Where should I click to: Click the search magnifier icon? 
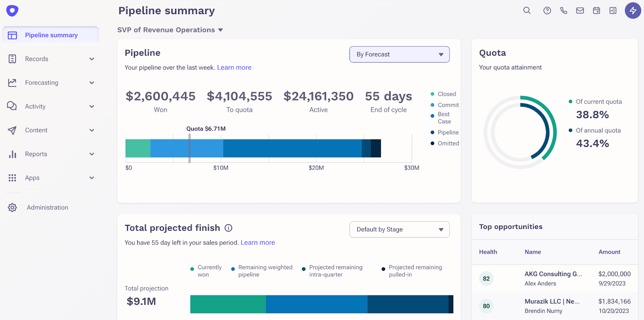coord(526,10)
